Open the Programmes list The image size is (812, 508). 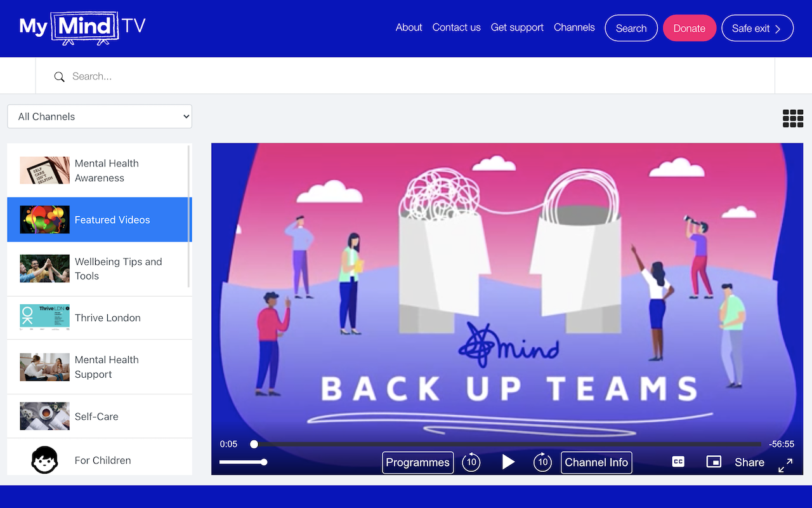[x=418, y=462]
